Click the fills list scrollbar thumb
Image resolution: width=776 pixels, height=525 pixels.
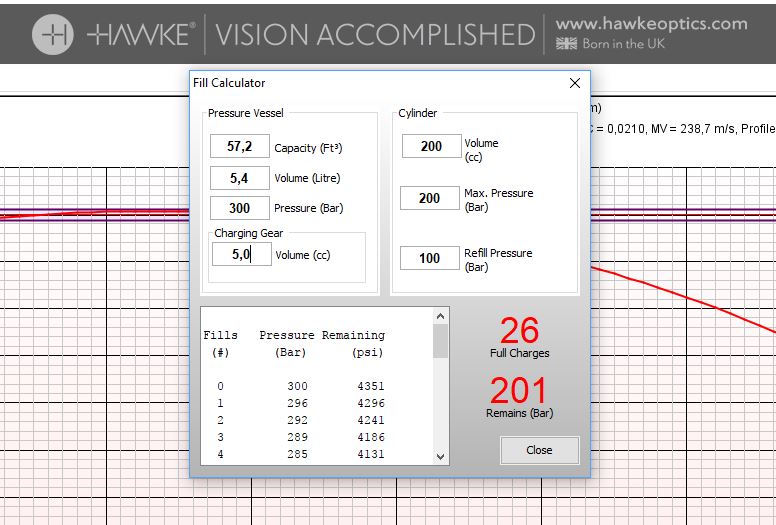tap(441, 341)
